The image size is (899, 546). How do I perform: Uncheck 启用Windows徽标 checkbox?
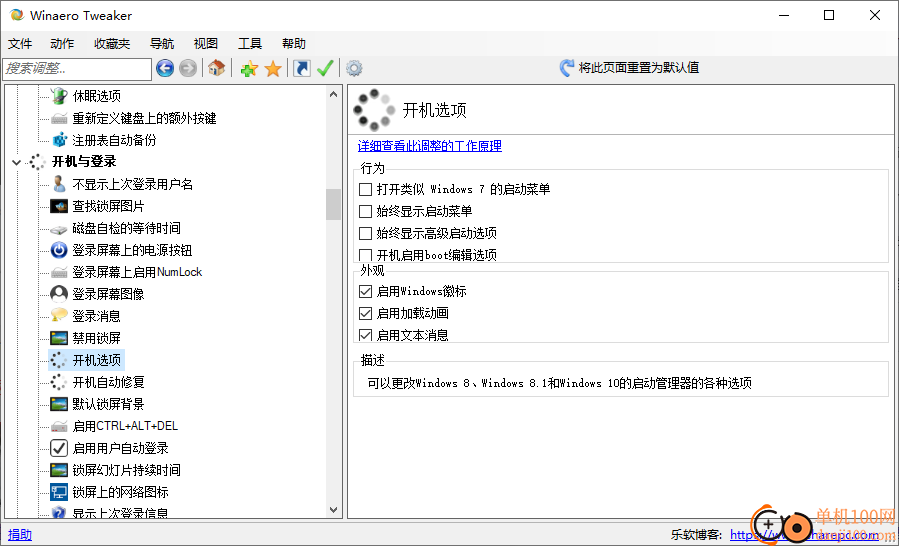point(365,291)
